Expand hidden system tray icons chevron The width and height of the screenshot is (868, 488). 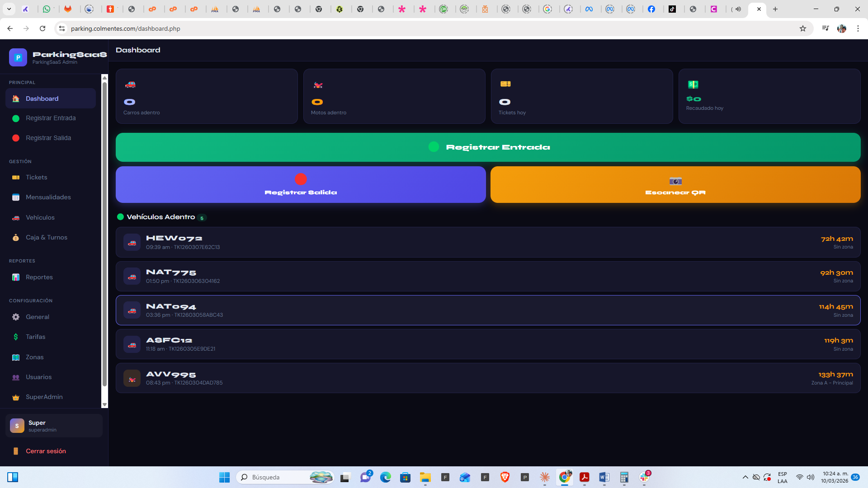[x=745, y=477]
